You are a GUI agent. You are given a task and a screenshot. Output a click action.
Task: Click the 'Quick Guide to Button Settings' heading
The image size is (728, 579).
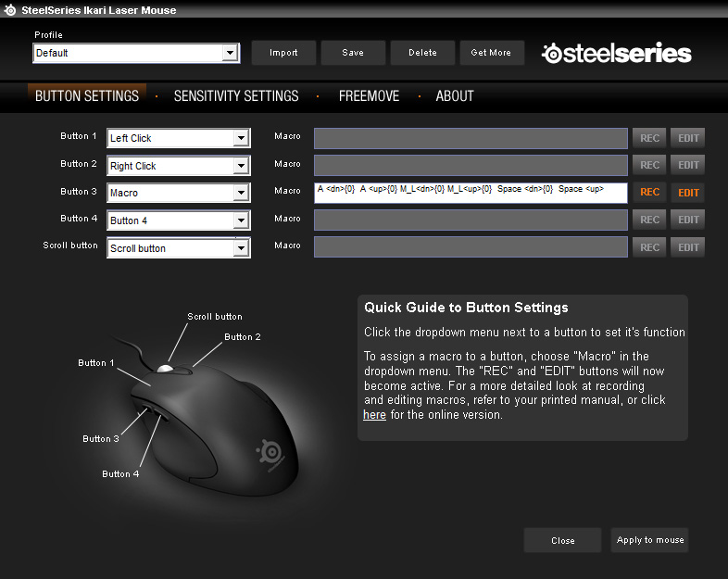[x=466, y=308]
